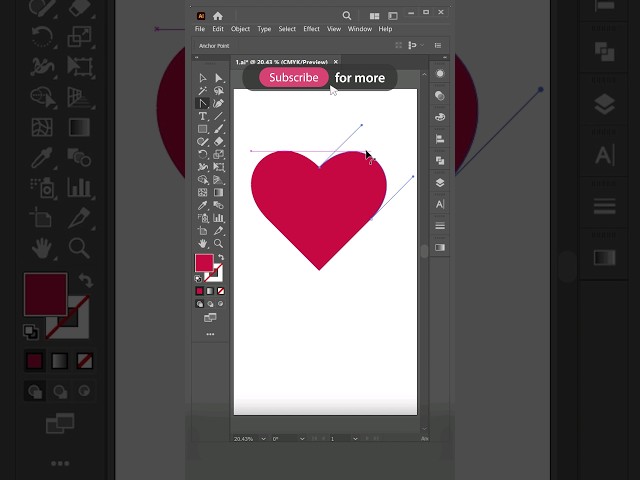Go to the Home screen

pyautogui.click(x=218, y=16)
